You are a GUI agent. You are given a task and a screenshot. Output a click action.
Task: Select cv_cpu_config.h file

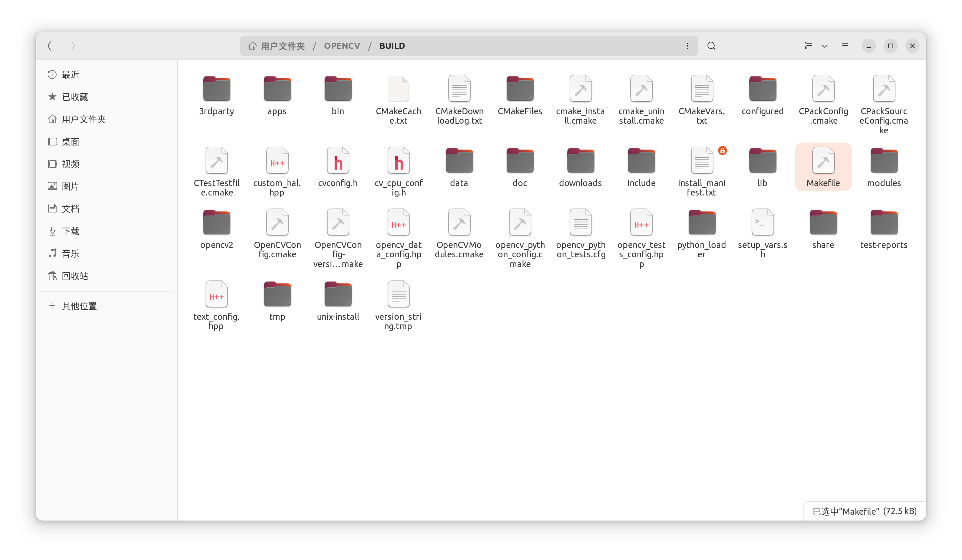pyautogui.click(x=399, y=172)
